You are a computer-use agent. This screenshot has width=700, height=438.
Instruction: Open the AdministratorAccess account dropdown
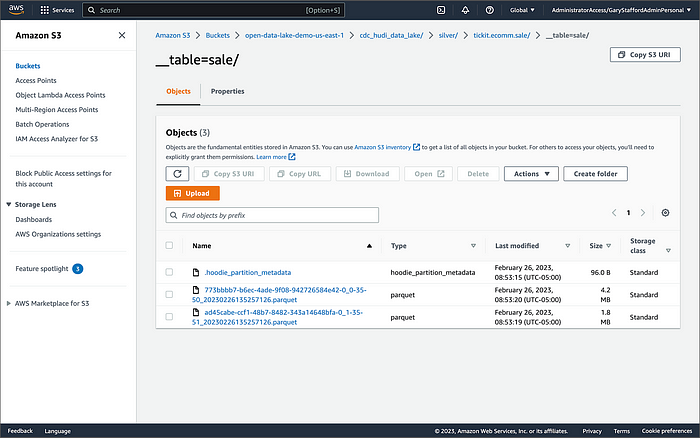(x=621, y=10)
